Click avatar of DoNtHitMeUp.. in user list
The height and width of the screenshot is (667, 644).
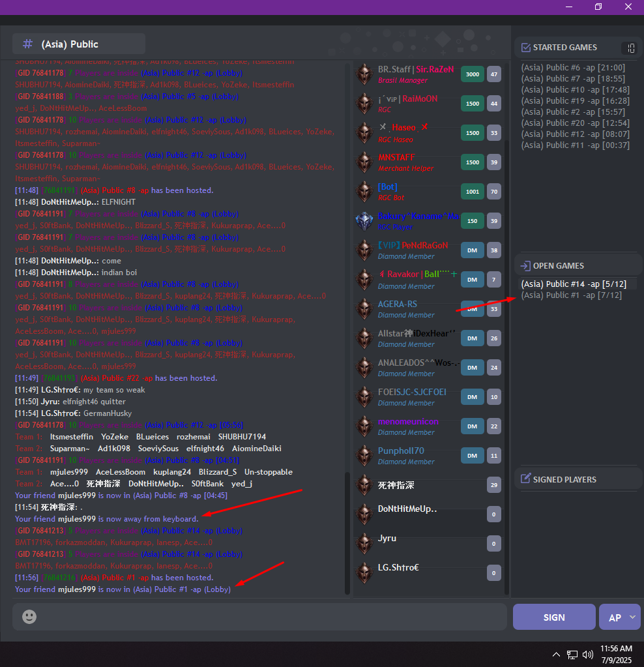point(364,514)
